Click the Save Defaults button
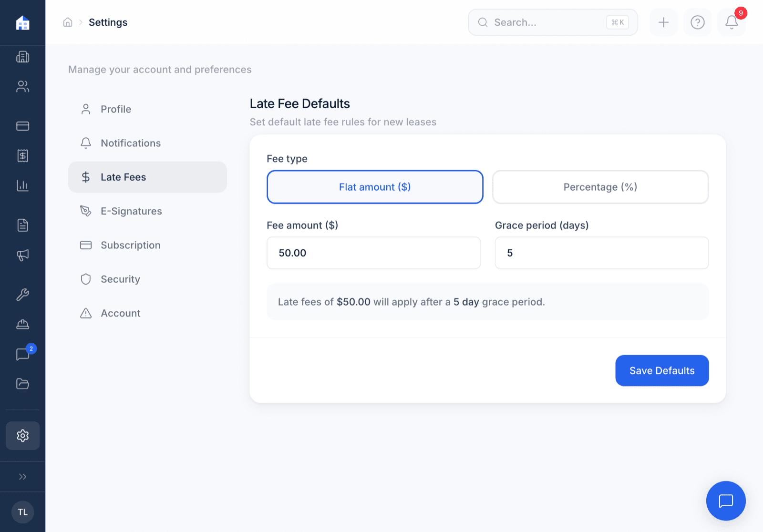Image resolution: width=763 pixels, height=532 pixels. point(662,370)
